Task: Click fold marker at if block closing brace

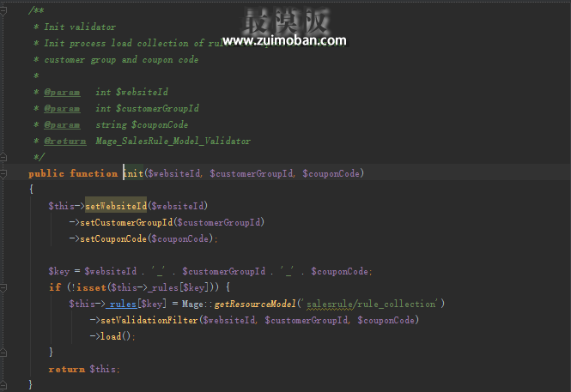Action: [x=4, y=352]
